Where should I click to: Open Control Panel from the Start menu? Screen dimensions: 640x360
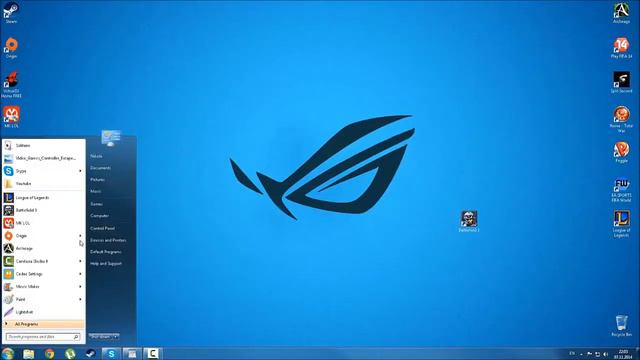[x=102, y=228]
